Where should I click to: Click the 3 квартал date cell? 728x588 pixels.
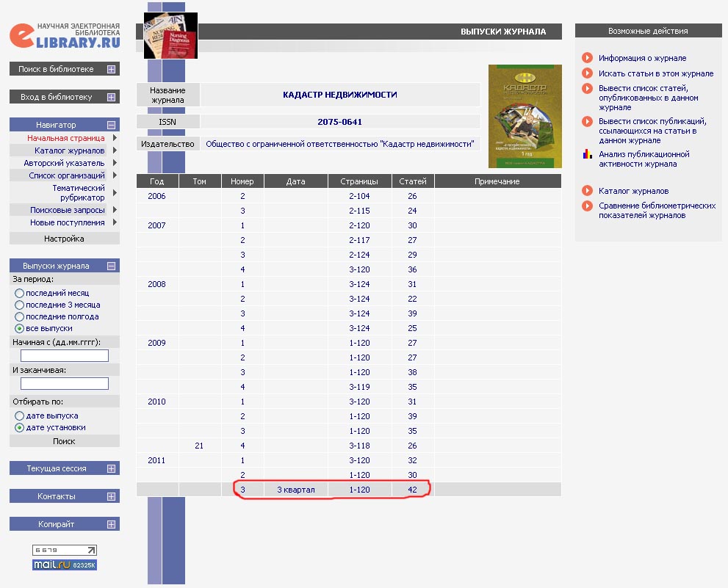(x=296, y=490)
